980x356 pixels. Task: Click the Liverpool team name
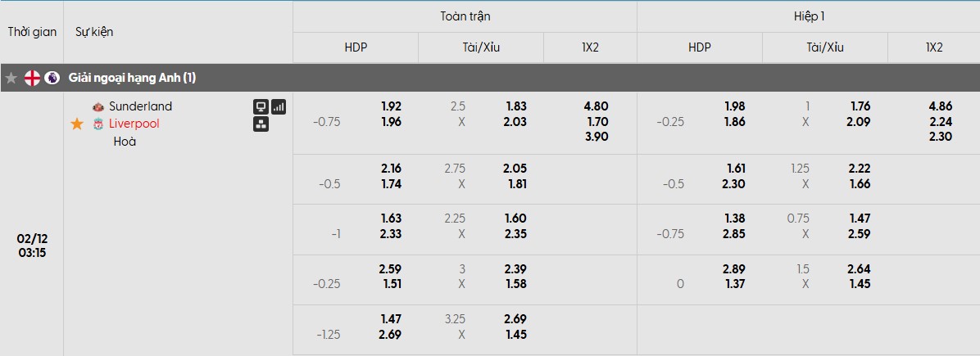coord(134,124)
